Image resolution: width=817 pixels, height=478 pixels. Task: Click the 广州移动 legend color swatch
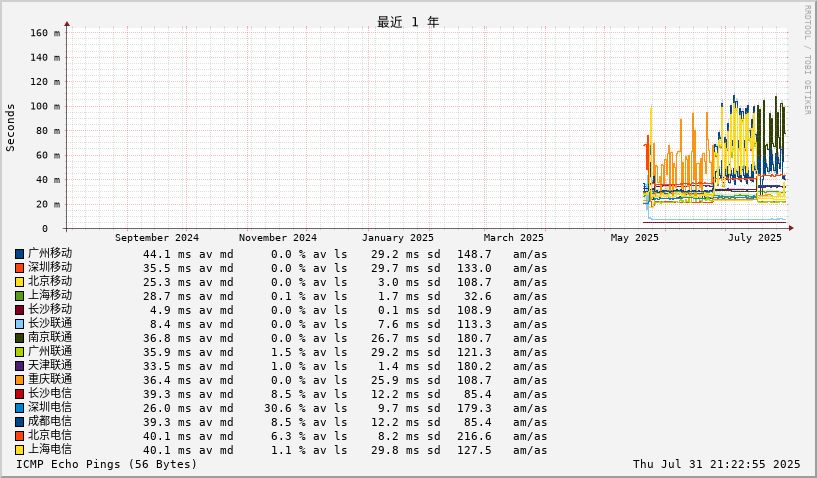pyautogui.click(x=19, y=254)
